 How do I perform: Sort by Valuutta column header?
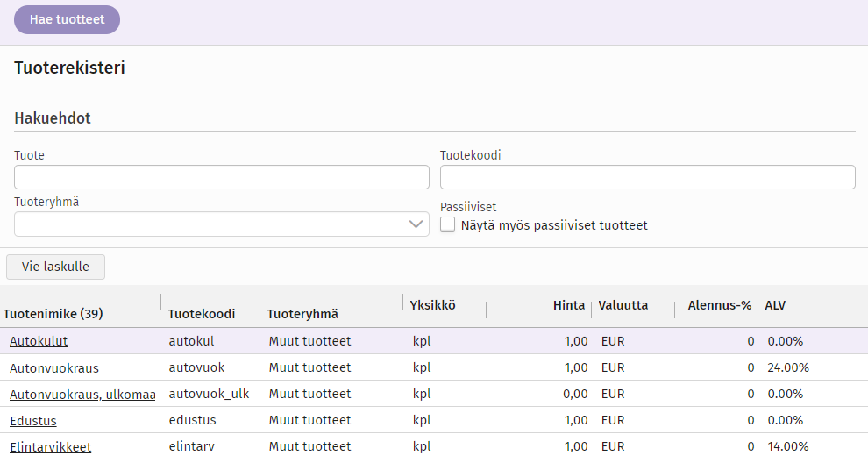[x=623, y=305]
